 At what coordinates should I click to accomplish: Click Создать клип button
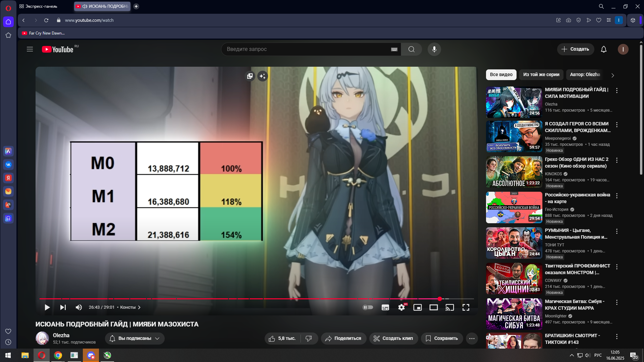click(x=393, y=339)
